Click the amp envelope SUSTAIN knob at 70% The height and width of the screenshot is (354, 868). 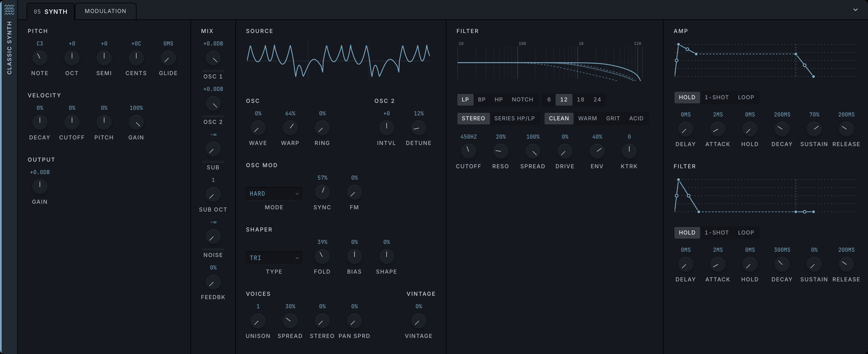(814, 129)
